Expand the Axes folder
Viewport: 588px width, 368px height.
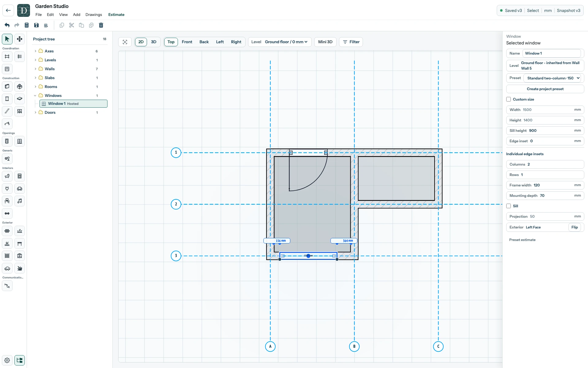pyautogui.click(x=36, y=51)
